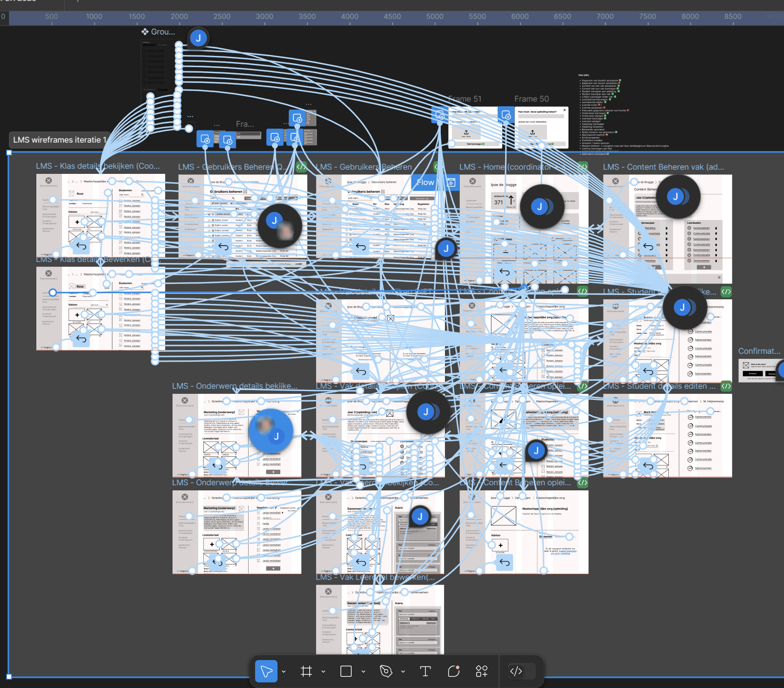This screenshot has height=688, width=784.
Task: Select the Pen tool
Action: click(x=385, y=671)
